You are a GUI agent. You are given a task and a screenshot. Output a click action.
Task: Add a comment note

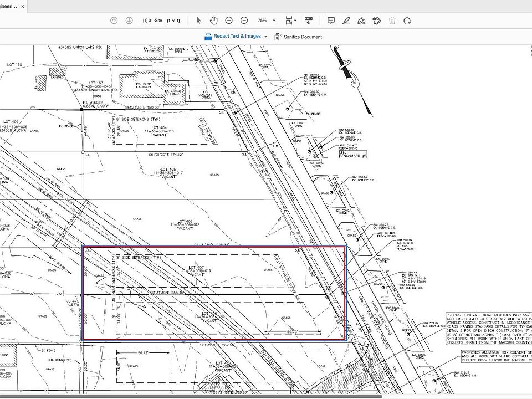(x=331, y=21)
